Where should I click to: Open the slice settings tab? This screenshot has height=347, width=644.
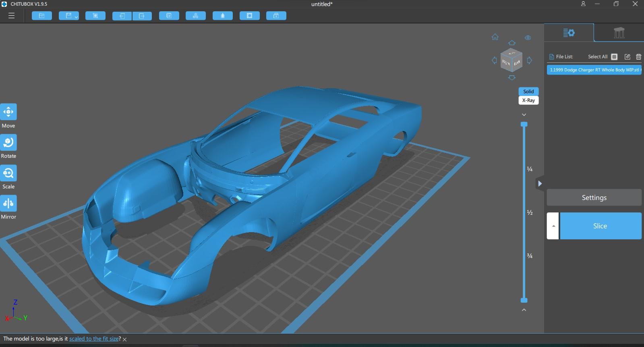[x=569, y=33]
